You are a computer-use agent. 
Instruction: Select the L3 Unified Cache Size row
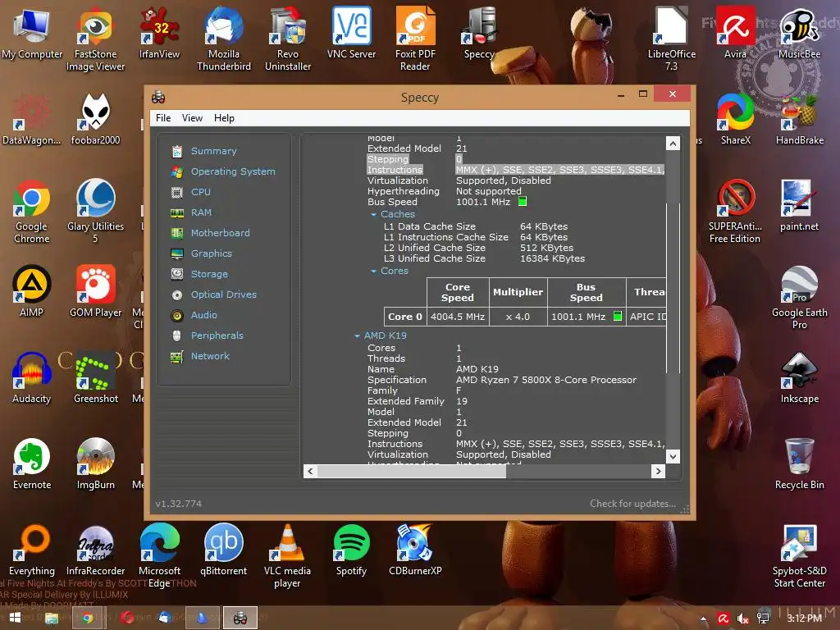(484, 258)
